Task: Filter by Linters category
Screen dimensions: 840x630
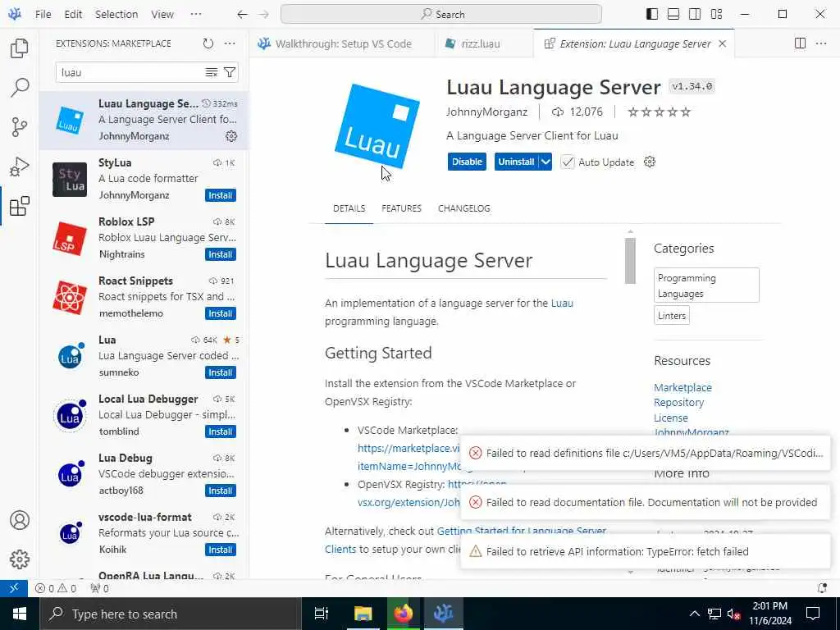Action: 672,316
